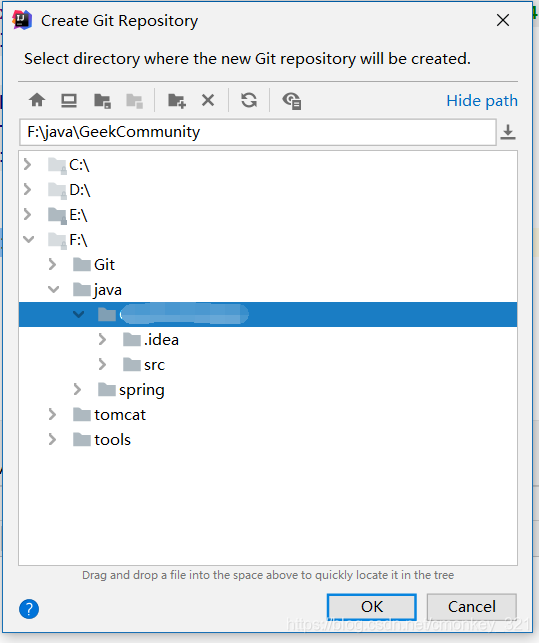Select the tomcat folder
The height and width of the screenshot is (643, 539).
pyautogui.click(x=268, y=415)
